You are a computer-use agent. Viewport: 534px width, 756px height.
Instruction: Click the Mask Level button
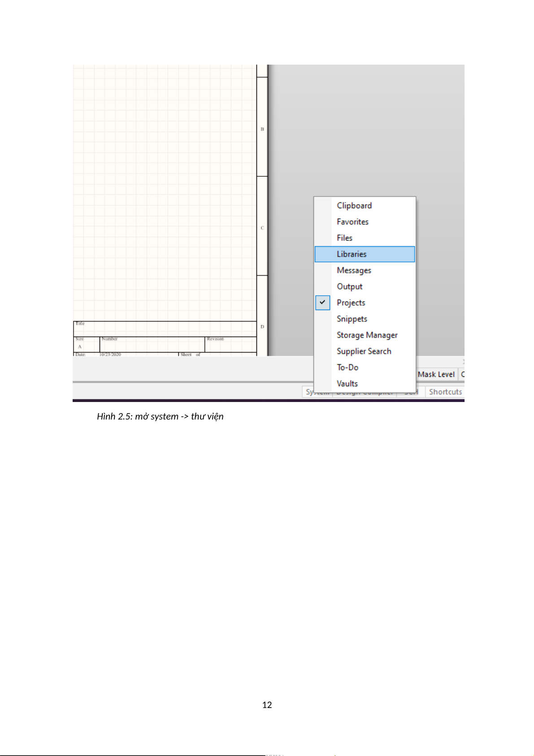coord(436,374)
